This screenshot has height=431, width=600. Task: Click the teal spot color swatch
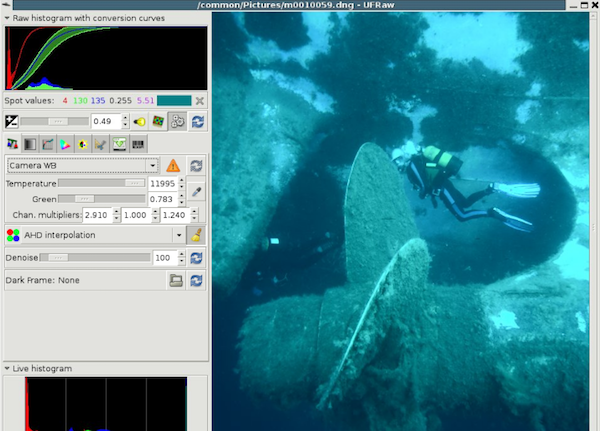(x=174, y=101)
